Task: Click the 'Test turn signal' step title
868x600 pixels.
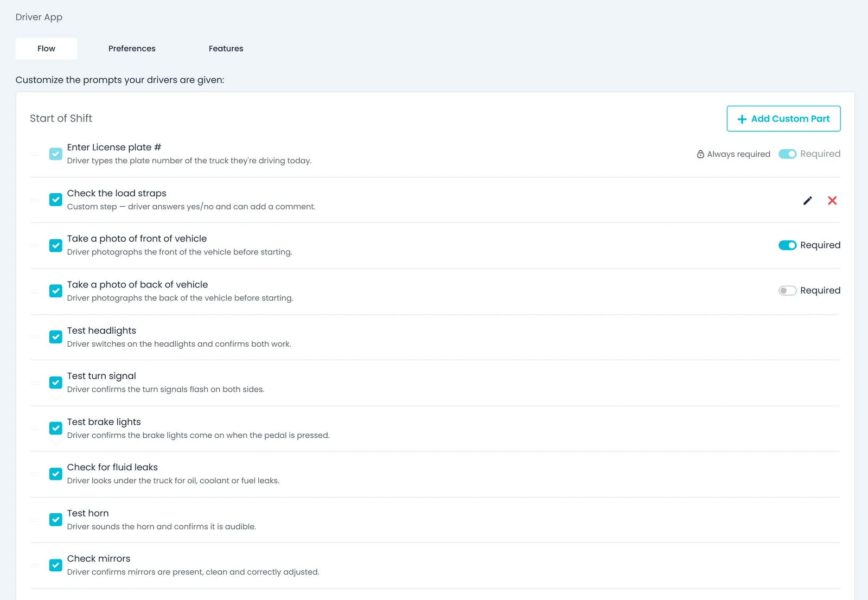Action: pyautogui.click(x=101, y=376)
